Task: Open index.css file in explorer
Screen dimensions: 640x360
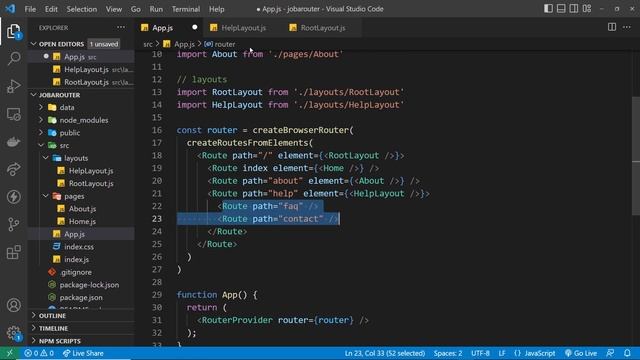Action: [81, 247]
